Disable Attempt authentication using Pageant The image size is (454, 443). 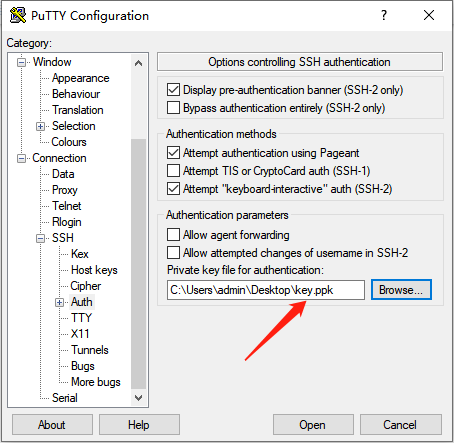coord(173,153)
